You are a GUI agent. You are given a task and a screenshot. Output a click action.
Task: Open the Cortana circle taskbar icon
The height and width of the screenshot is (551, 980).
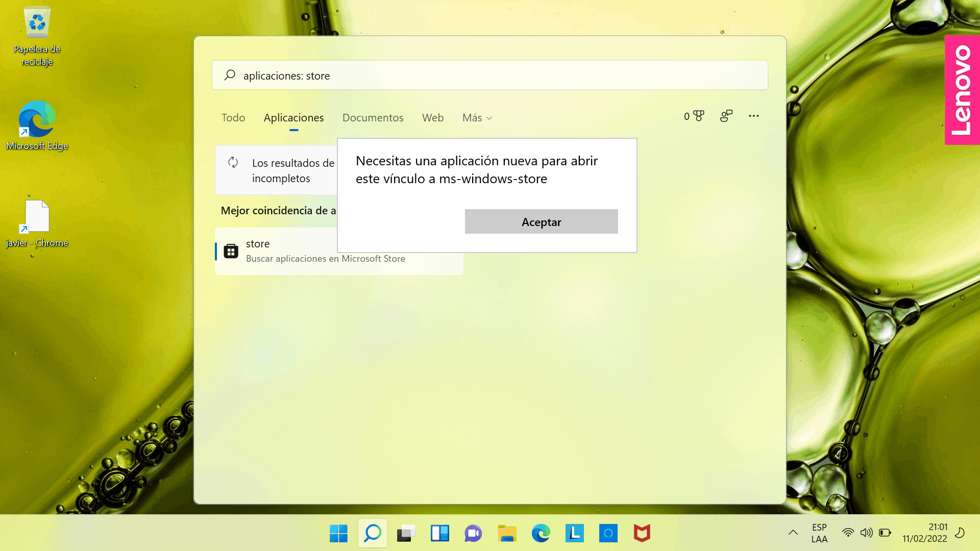click(x=608, y=533)
